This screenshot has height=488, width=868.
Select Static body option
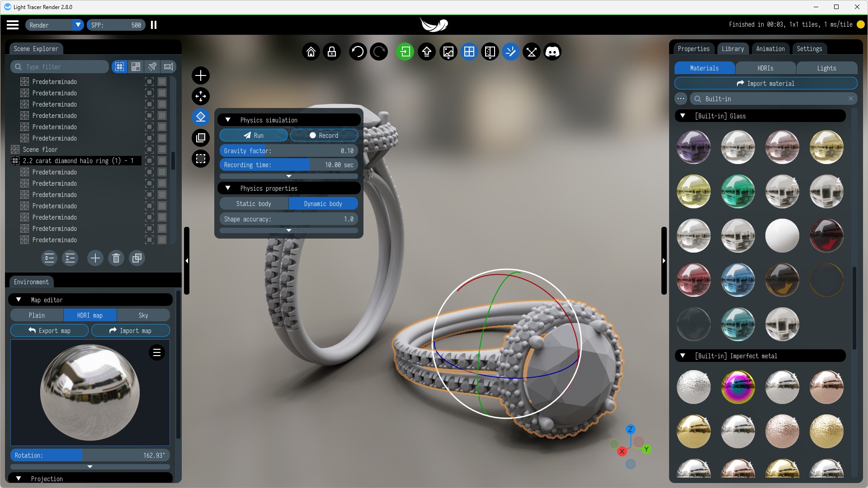click(254, 204)
